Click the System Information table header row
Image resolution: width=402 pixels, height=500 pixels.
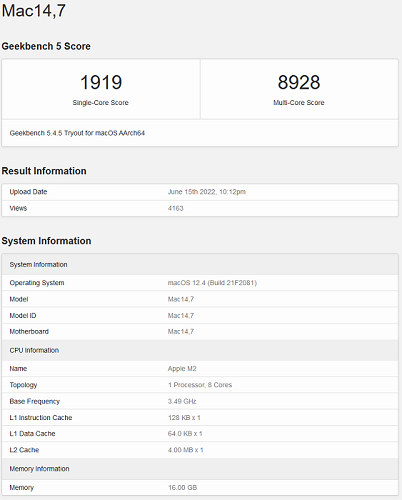[x=200, y=264]
